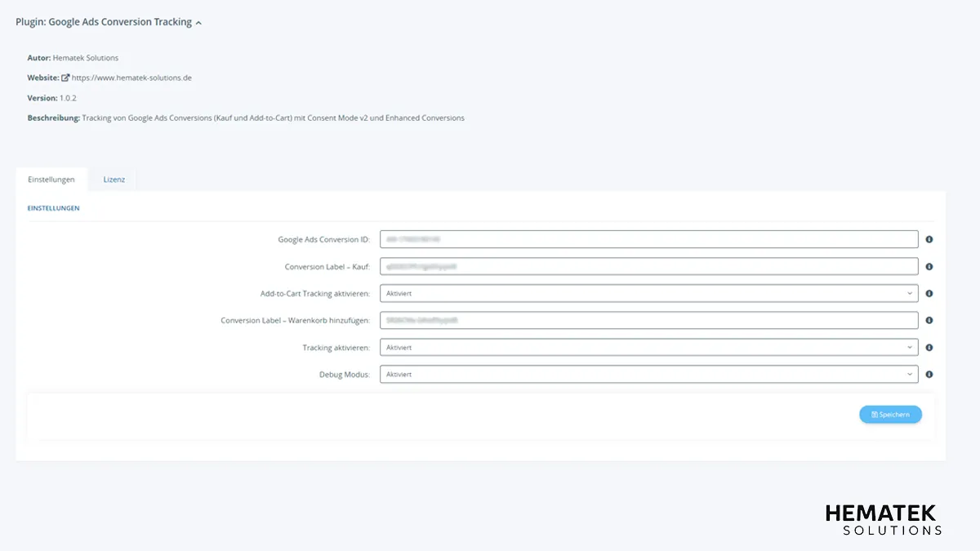Viewport: 980px width, 551px height.
Task: Open the hematek-solutions.de website link
Action: click(131, 78)
